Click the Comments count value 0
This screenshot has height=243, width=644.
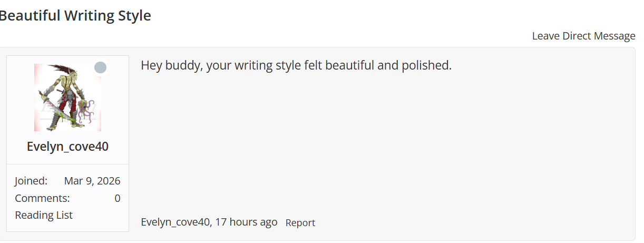tap(117, 198)
